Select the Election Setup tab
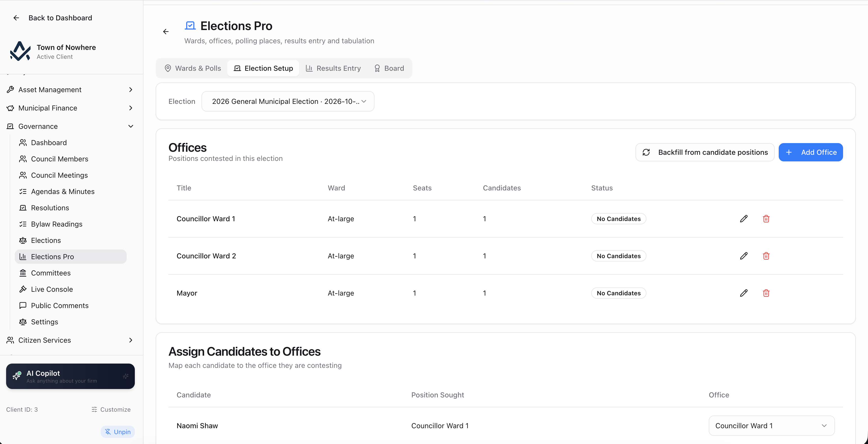 coord(263,68)
